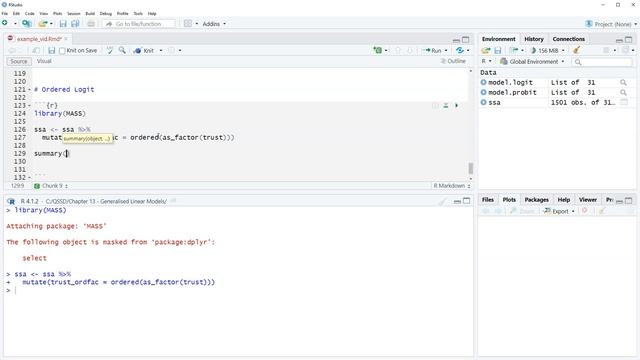Open the Run options dropdown arrow
Screen dimensions: 640x360
click(446, 51)
